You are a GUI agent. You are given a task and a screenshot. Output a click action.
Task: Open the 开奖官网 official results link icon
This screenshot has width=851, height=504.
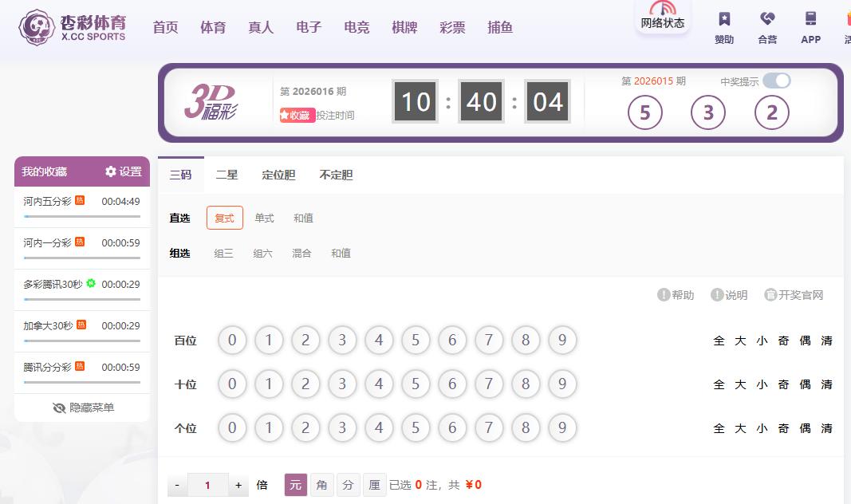pos(770,295)
